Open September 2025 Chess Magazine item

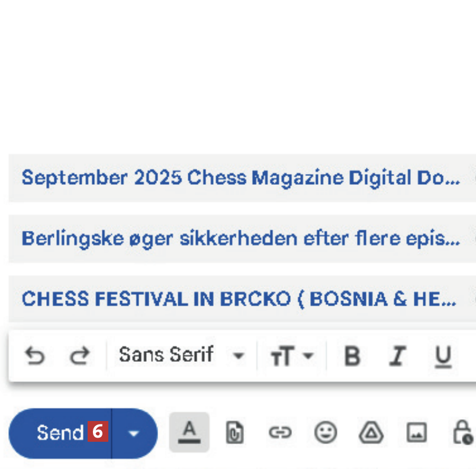tap(240, 178)
